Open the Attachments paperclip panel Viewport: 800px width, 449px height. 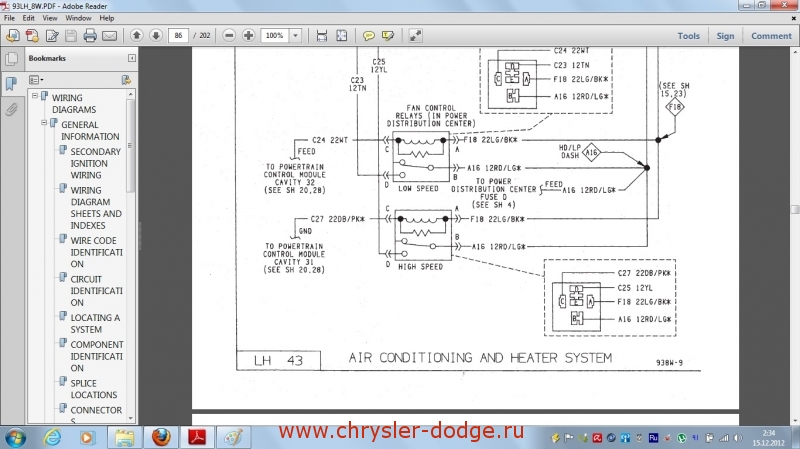click(11, 109)
